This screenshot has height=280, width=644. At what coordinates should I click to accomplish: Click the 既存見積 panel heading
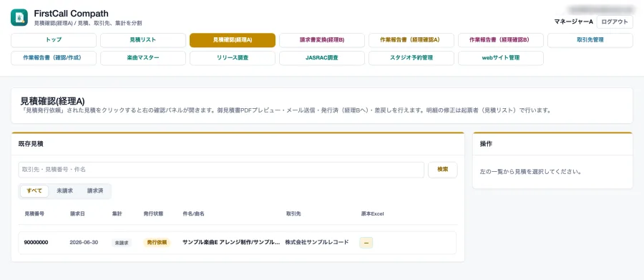tap(31, 144)
